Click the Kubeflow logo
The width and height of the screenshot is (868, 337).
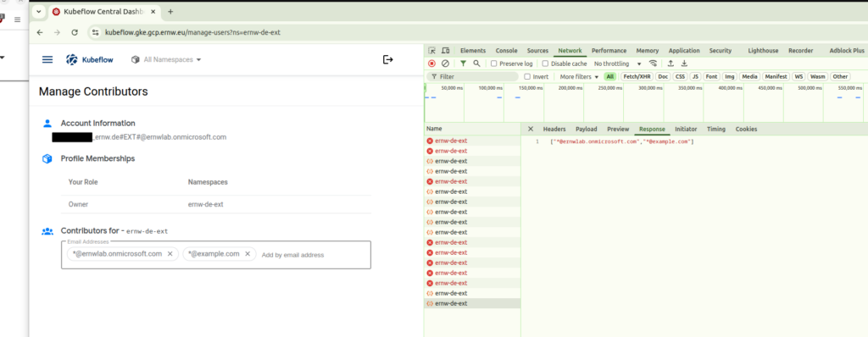pyautogui.click(x=90, y=60)
